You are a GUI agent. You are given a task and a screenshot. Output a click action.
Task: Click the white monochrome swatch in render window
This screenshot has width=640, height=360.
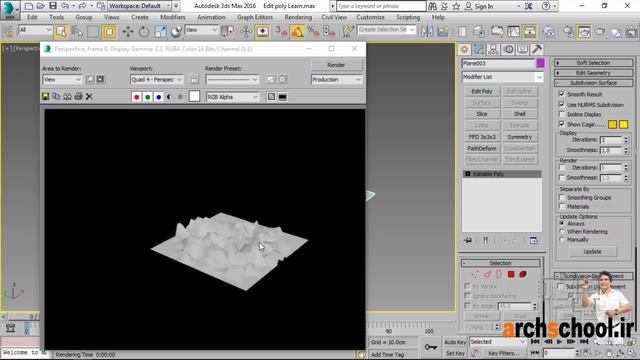pos(194,96)
